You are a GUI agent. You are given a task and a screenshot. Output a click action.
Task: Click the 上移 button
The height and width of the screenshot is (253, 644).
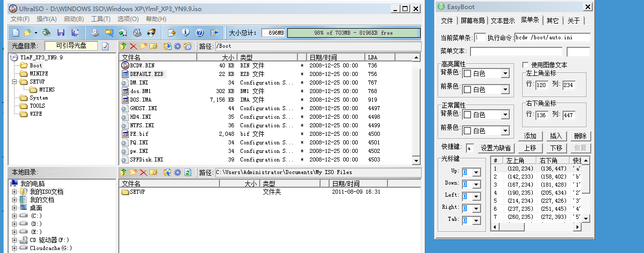pos(530,148)
